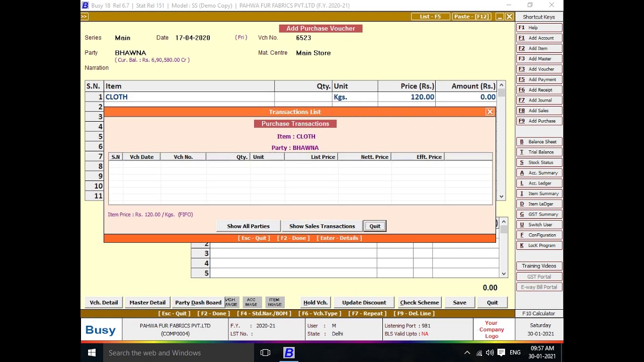The width and height of the screenshot is (644, 362).
Task: Save the purchase voucher
Action: tap(459, 303)
